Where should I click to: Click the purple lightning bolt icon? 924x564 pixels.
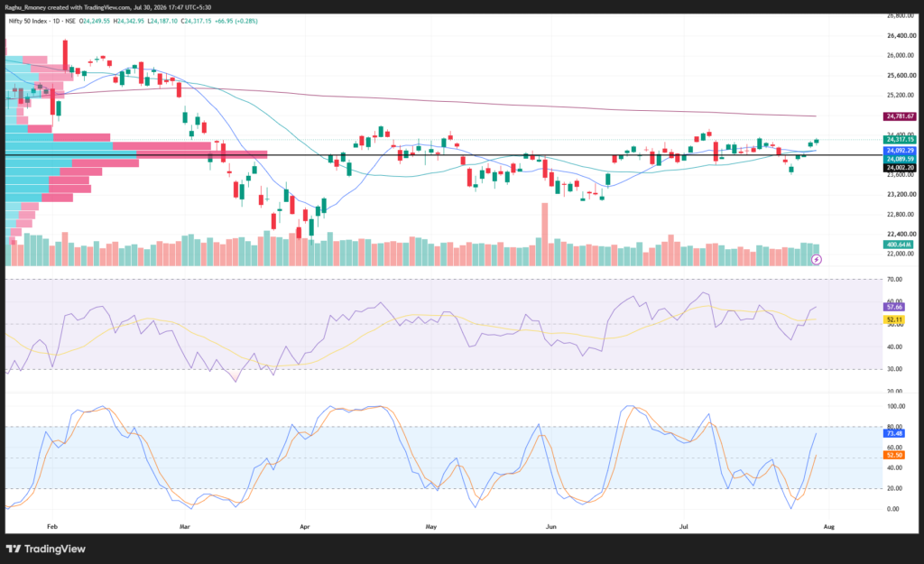click(816, 259)
